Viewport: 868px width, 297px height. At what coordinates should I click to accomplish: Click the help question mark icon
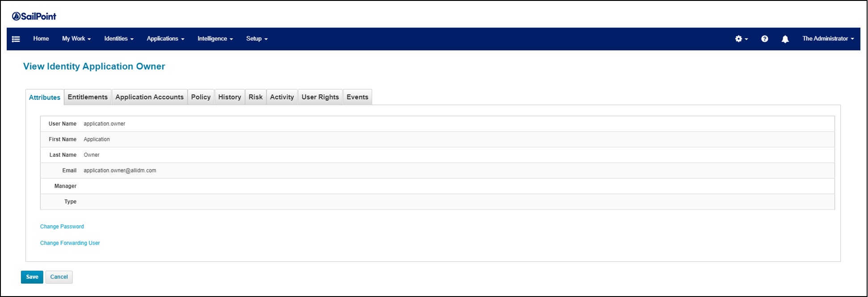point(764,39)
